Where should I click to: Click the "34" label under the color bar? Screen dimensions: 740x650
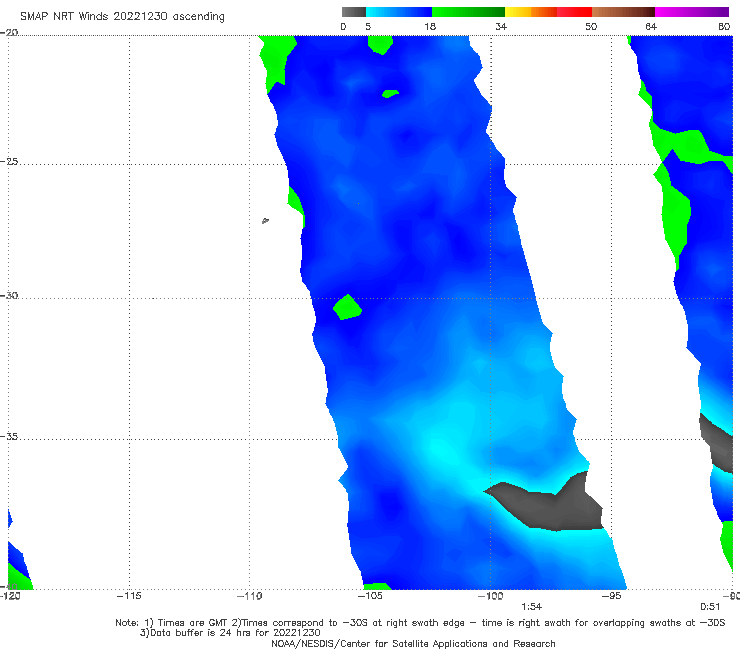(501, 27)
